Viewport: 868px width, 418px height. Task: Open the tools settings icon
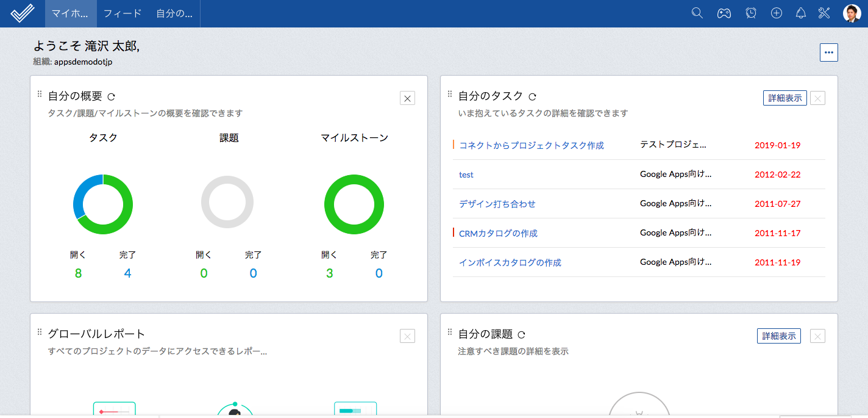(x=825, y=13)
